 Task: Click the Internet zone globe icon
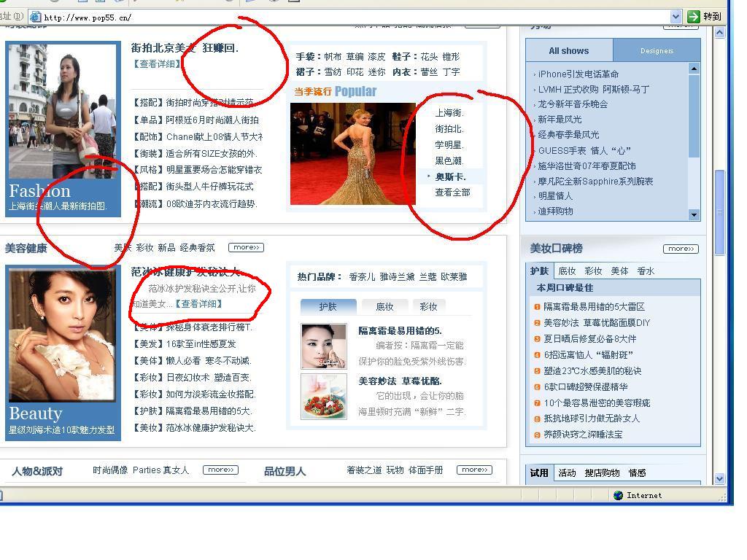(x=619, y=495)
